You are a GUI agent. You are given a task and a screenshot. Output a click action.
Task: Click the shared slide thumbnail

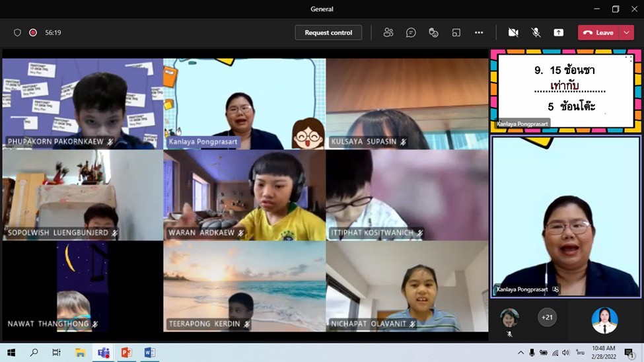tap(565, 89)
